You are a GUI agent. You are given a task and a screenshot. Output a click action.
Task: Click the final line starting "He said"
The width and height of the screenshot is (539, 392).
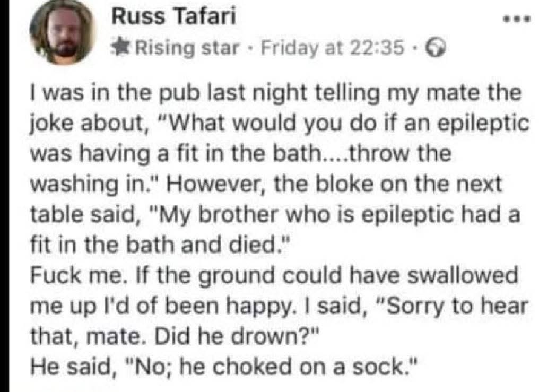224,367
